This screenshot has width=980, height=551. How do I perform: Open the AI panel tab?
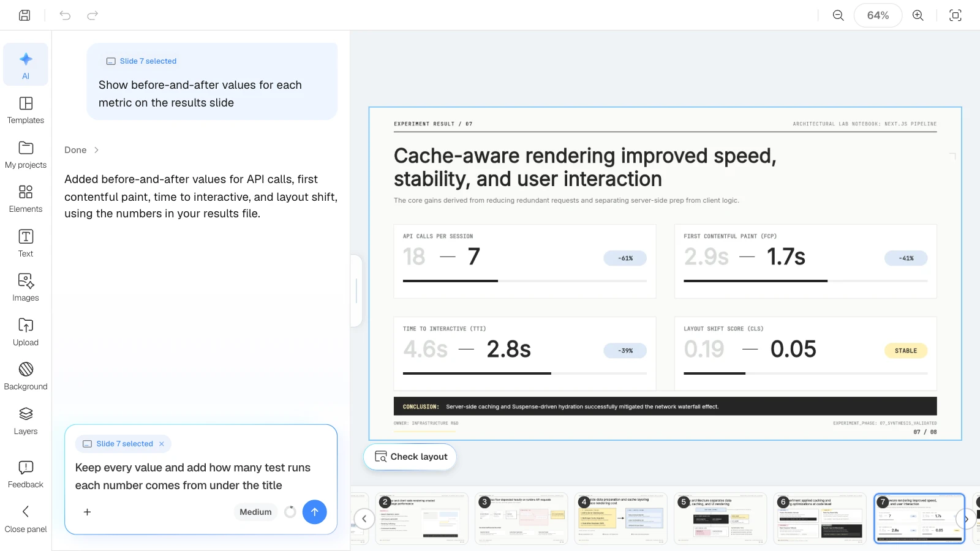[x=26, y=65]
